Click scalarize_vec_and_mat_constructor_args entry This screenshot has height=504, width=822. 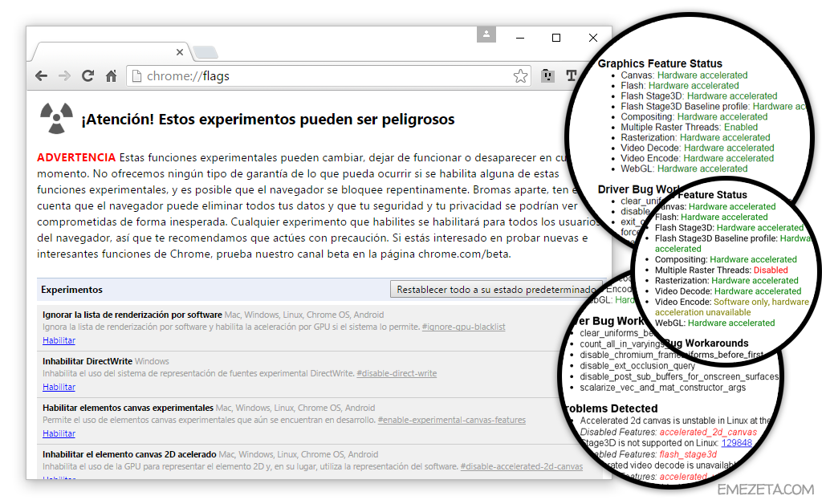(662, 388)
